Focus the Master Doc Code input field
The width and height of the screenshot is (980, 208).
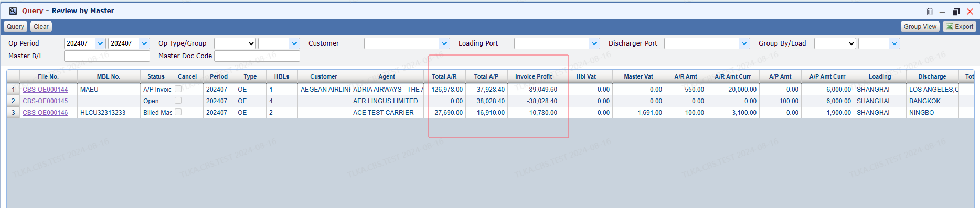tap(257, 56)
